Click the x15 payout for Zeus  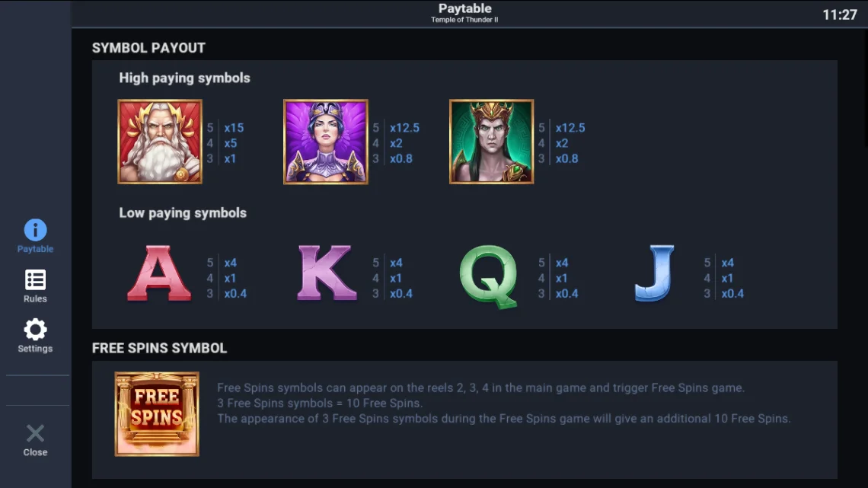pyautogui.click(x=234, y=128)
